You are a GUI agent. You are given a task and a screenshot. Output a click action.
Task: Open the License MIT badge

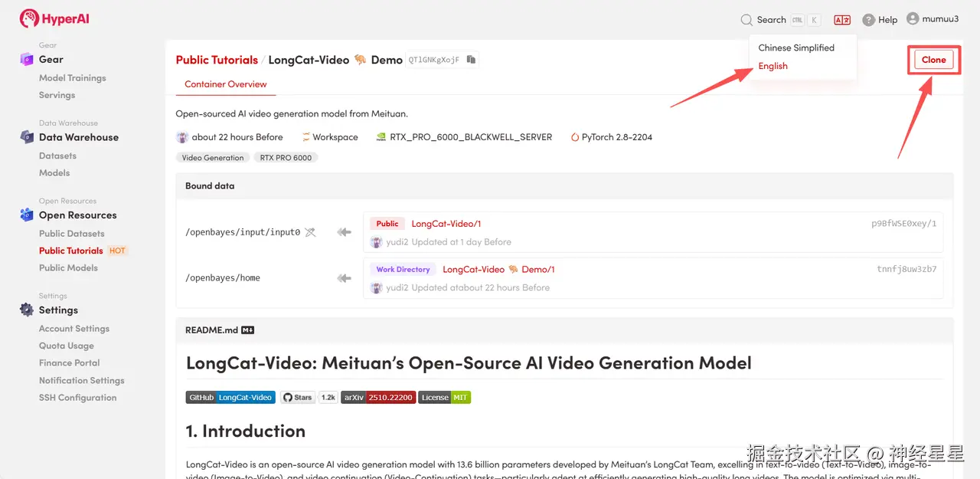(445, 398)
